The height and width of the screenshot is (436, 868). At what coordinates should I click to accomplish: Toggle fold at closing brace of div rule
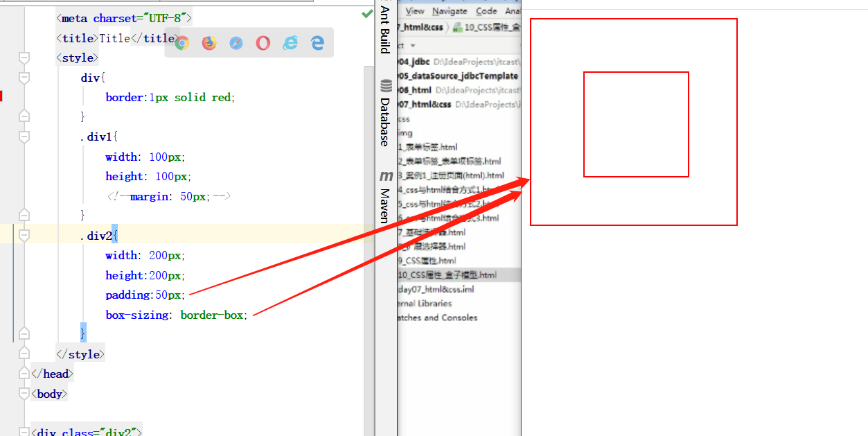tap(24, 116)
